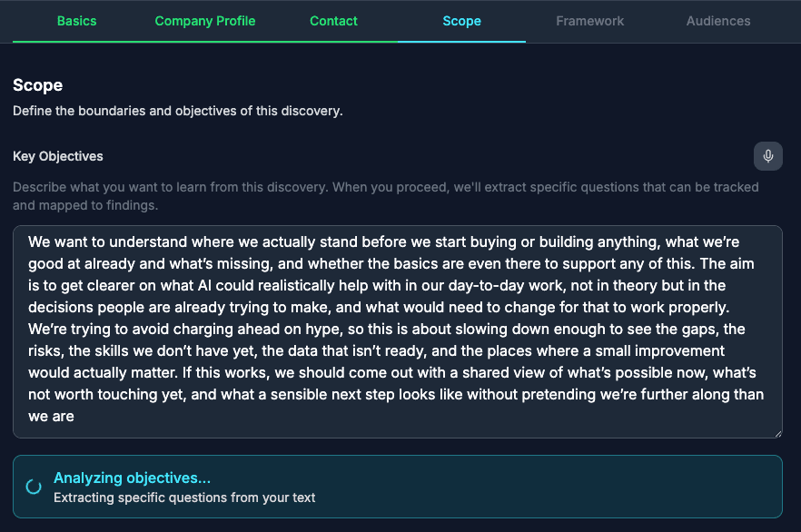Switch to the Framework tab
The height and width of the screenshot is (532, 801).
(589, 21)
